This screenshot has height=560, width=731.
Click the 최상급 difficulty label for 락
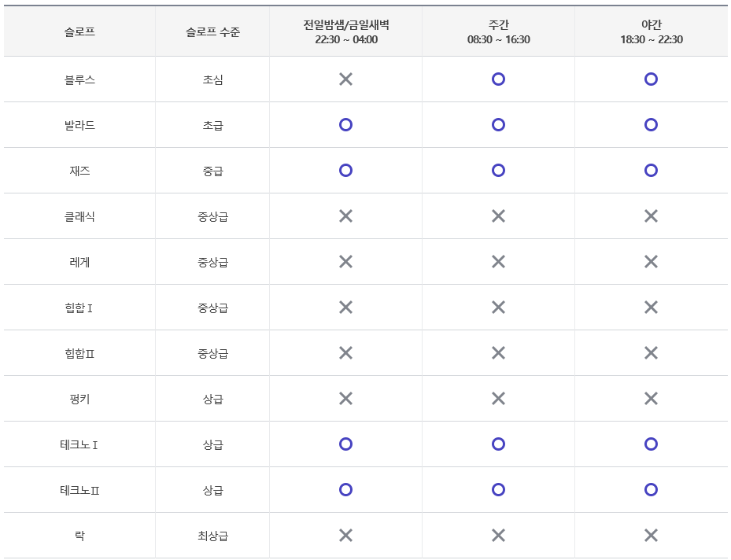coord(212,535)
